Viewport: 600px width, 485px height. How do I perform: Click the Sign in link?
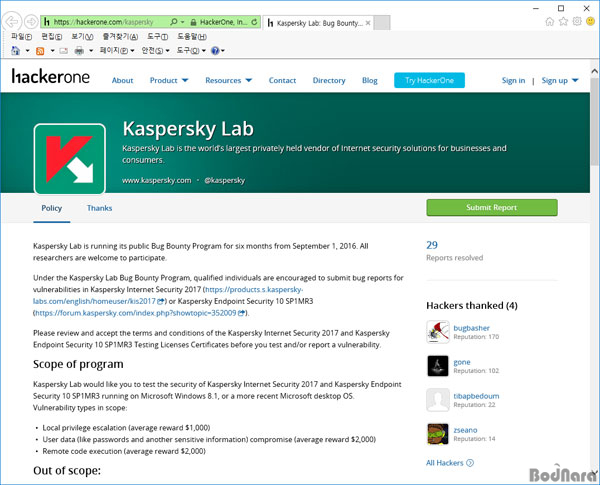tap(514, 80)
